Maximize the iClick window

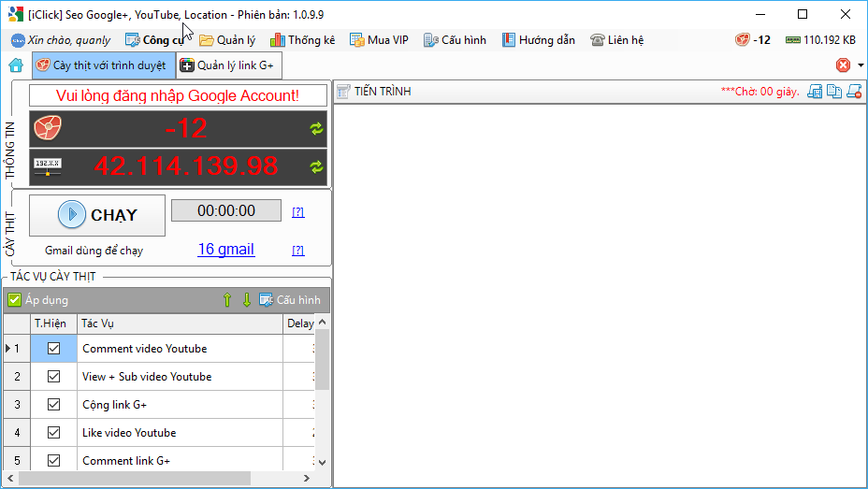tap(803, 14)
